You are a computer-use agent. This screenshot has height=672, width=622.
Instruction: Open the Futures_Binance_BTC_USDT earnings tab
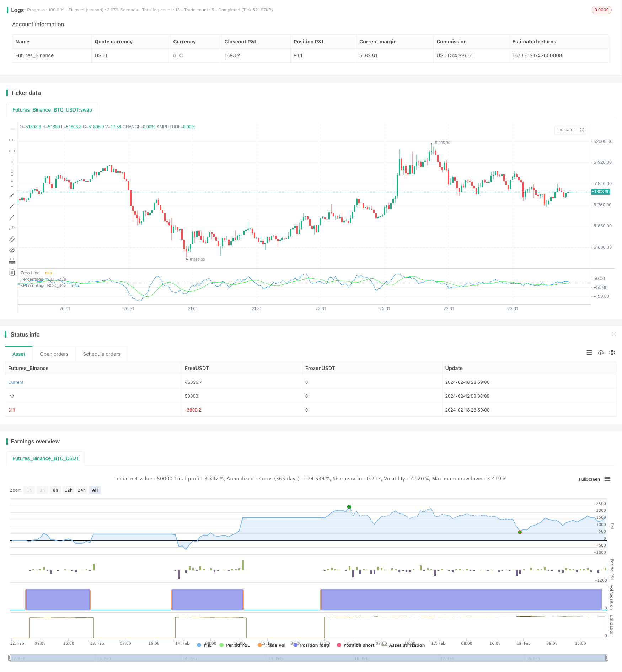45,458
